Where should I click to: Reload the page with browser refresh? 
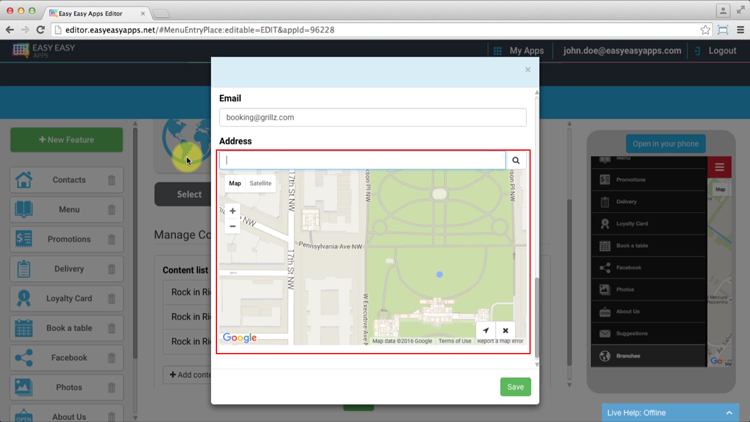point(41,30)
